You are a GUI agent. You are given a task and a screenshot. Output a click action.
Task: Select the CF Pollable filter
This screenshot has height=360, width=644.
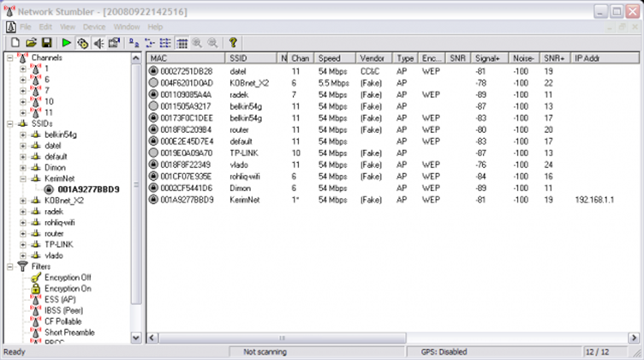[63, 321]
